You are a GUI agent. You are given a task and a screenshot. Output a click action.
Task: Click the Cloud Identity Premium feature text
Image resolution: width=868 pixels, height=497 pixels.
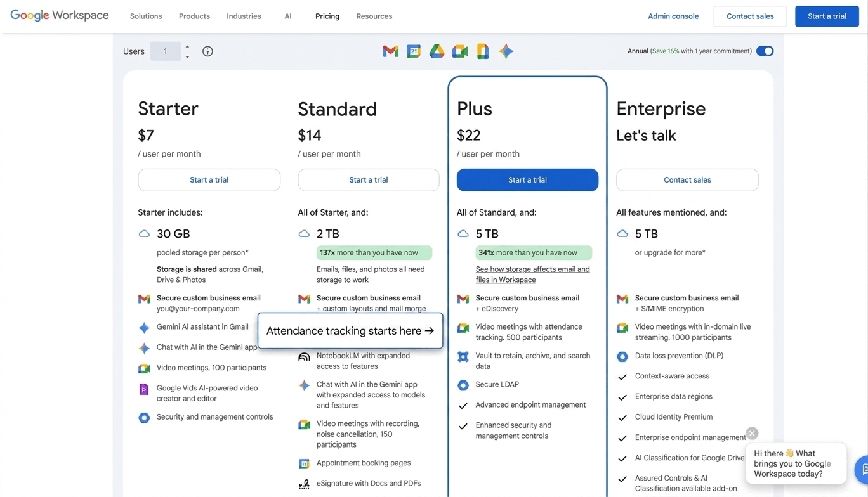(674, 417)
